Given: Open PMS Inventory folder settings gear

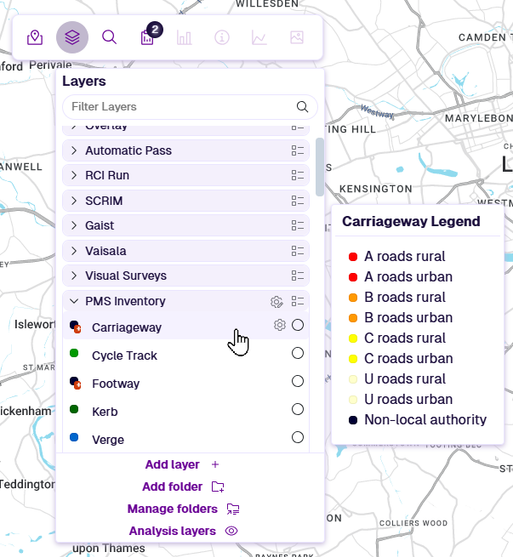Looking at the screenshot, I should pos(276,302).
